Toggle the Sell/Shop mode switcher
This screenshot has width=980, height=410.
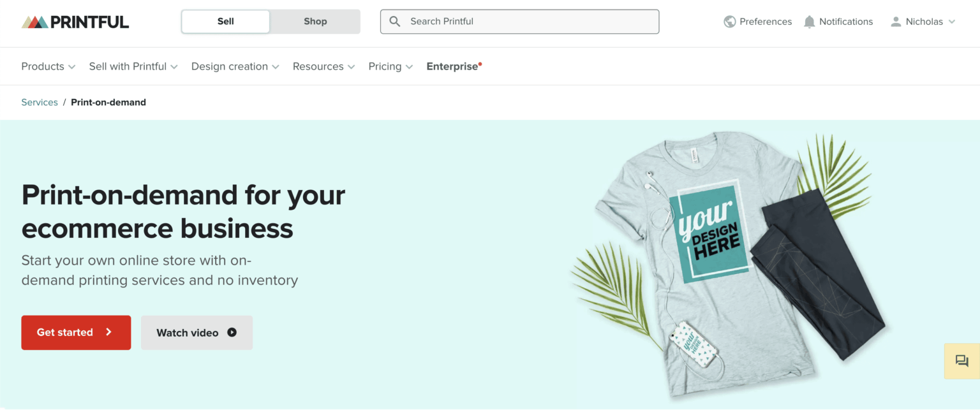click(x=270, y=21)
